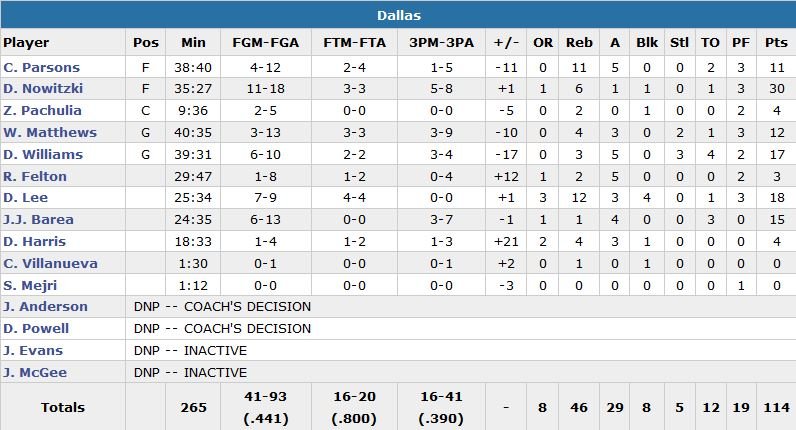Select the Reb column header
This screenshot has height=430, width=796.
click(x=579, y=43)
